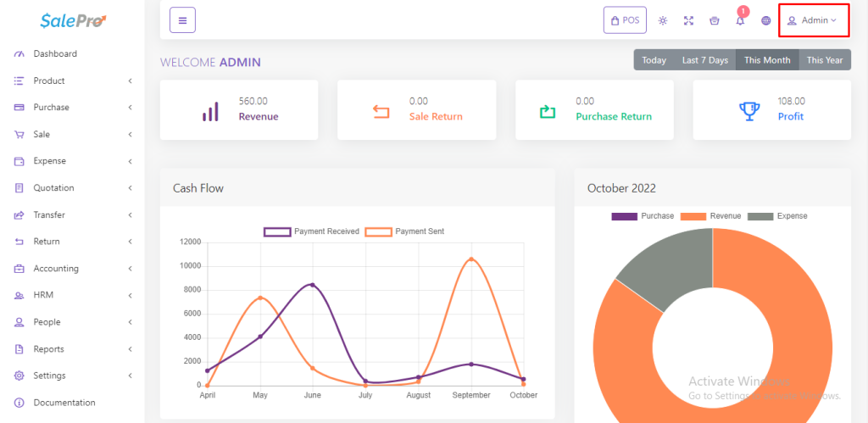
Task: Click the POS button
Action: 625,20
